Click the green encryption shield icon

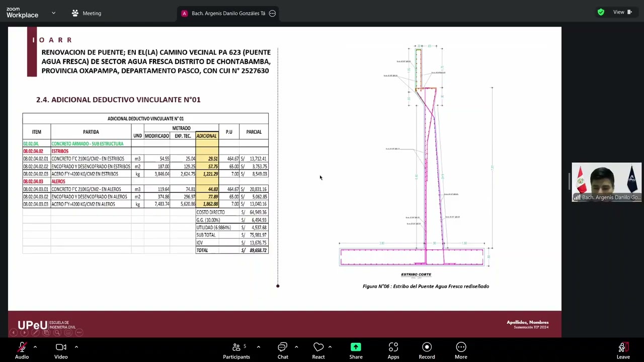pos(601,12)
